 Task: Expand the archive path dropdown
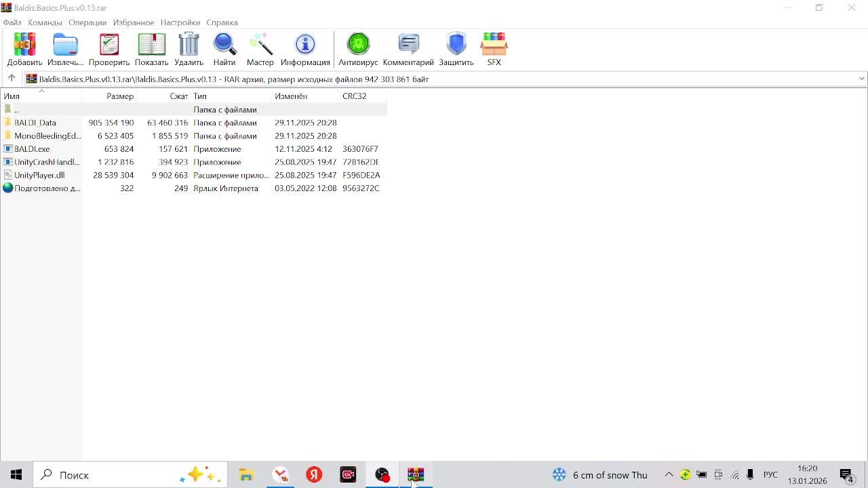[861, 79]
